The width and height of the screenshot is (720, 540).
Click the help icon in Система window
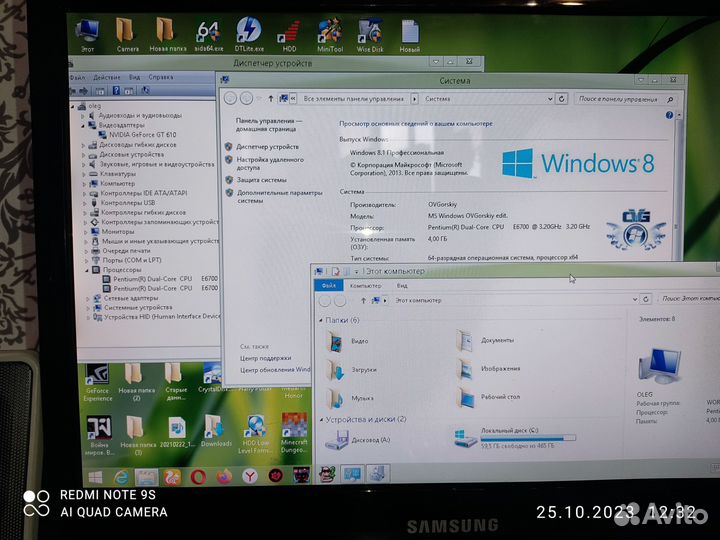tap(669, 115)
